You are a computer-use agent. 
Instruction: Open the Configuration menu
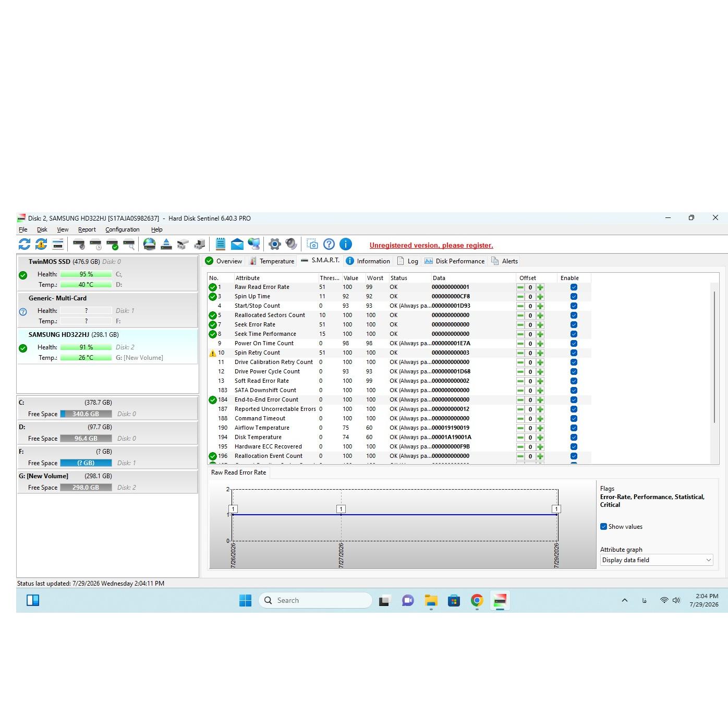click(123, 229)
